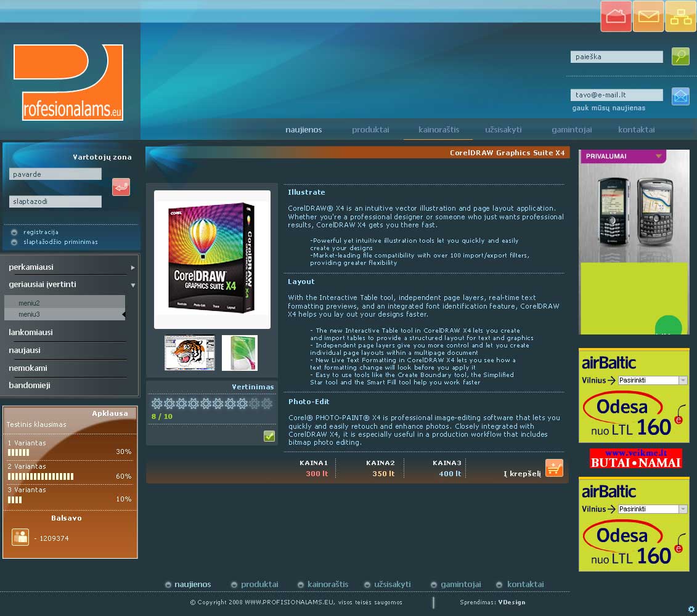Focus the pavarde username field
The height and width of the screenshot is (616, 697).
click(x=55, y=174)
